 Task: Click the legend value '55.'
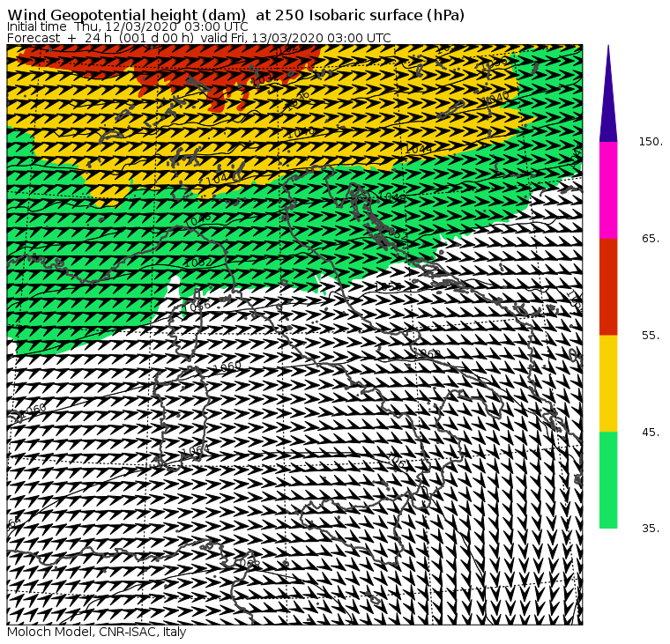pos(651,336)
